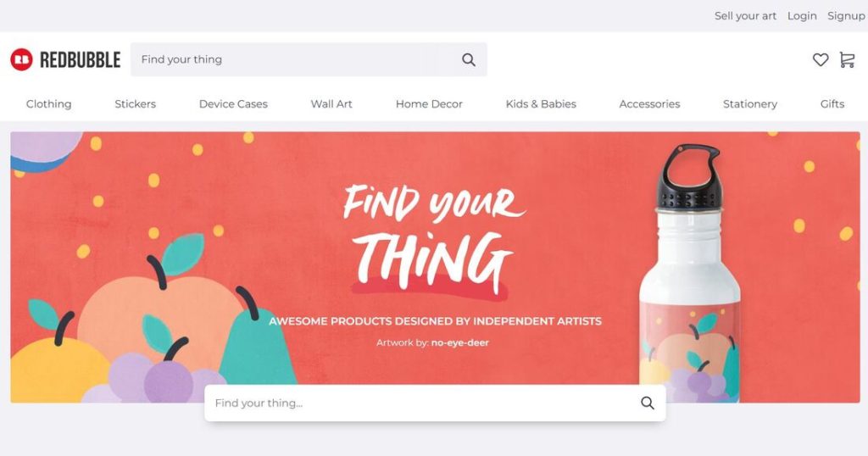Click the Signup link
Image resolution: width=868 pixels, height=456 pixels.
(846, 16)
